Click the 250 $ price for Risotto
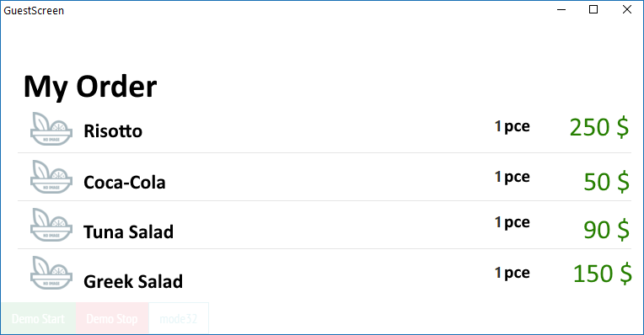The width and height of the screenshot is (644, 335). 599,127
